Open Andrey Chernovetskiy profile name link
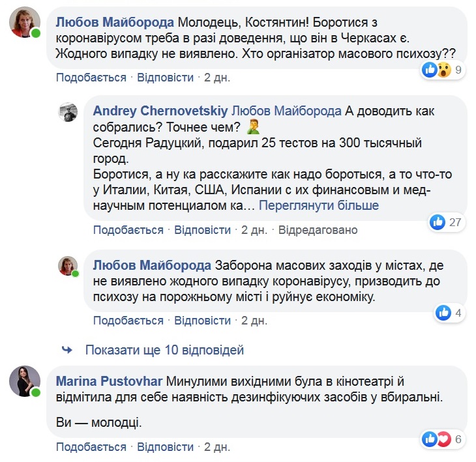This screenshot has width=476, height=462. click(160, 111)
